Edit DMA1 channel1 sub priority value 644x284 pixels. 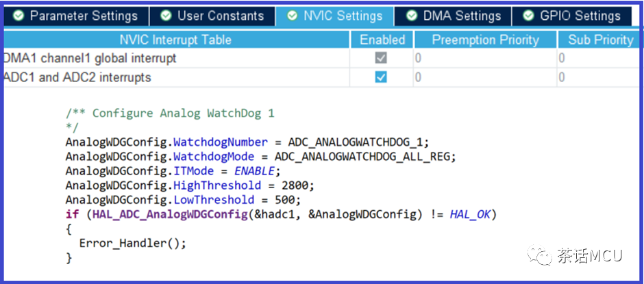point(599,58)
